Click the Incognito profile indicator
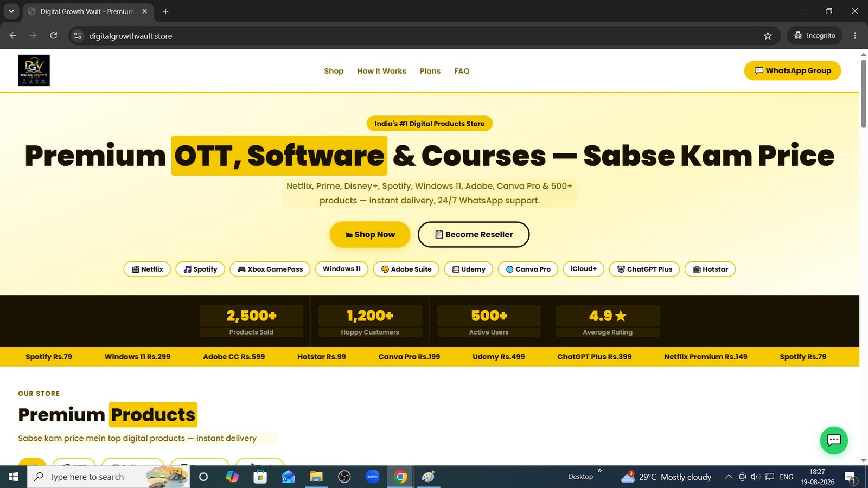Image resolution: width=868 pixels, height=488 pixels. 814,36
